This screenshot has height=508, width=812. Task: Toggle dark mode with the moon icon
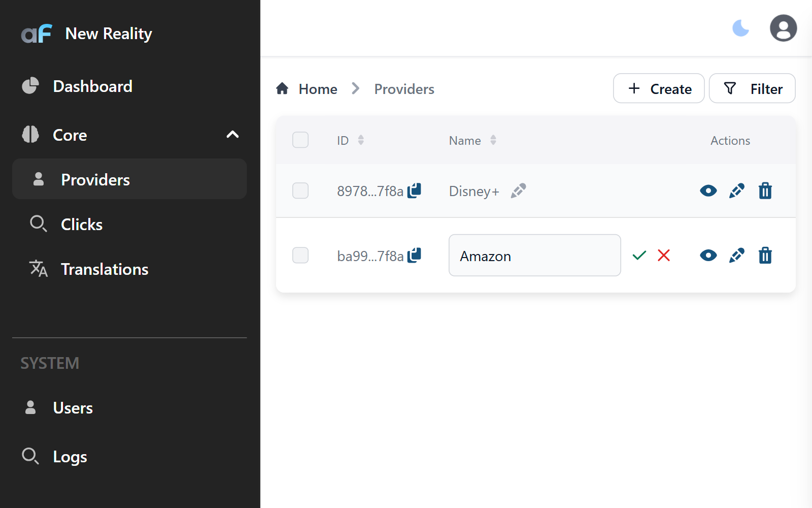[x=740, y=28]
